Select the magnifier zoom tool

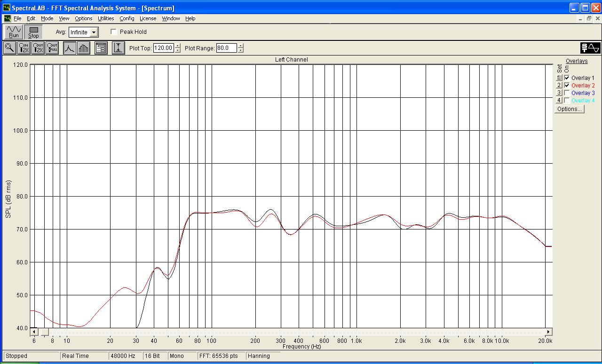[9, 48]
